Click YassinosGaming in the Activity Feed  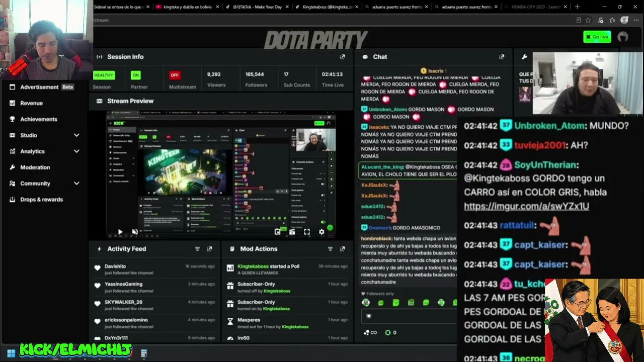coord(123,284)
